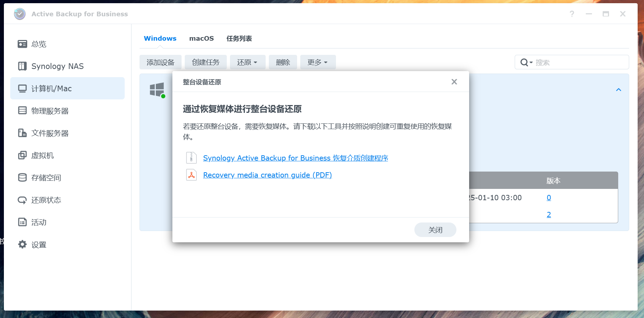644x318 pixels.
Task: Open Recovery media creation guide (PDF) link
Action: 267,175
